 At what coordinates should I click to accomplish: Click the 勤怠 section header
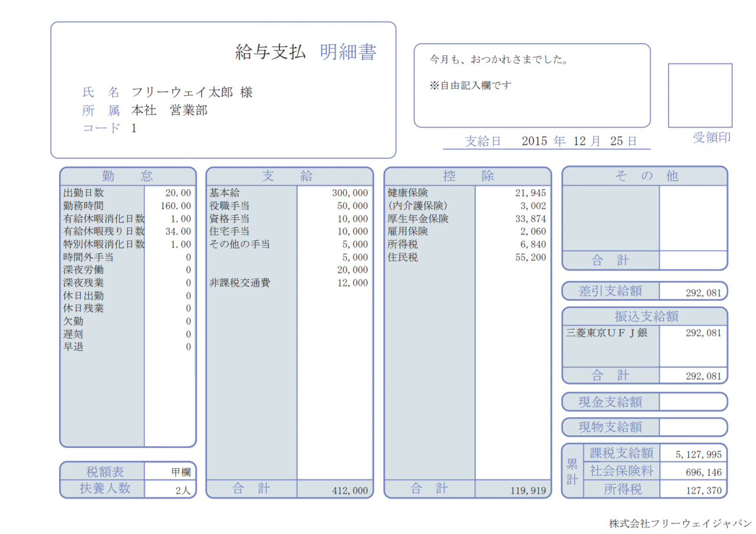click(128, 176)
